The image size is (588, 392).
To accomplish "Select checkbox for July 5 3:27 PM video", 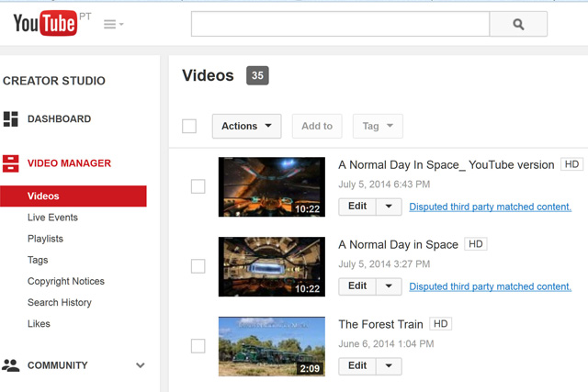I will point(198,266).
